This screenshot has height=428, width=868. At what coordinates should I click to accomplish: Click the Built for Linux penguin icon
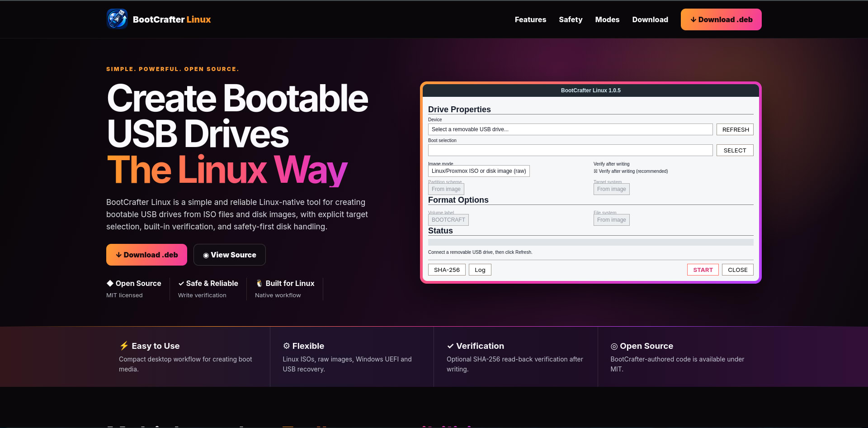(259, 283)
